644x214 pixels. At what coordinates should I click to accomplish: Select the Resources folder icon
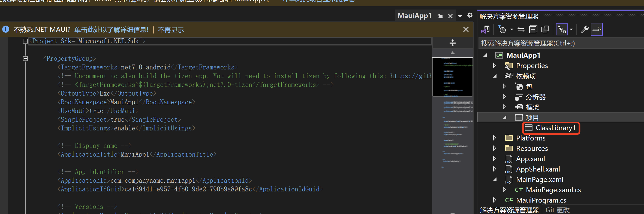pyautogui.click(x=509, y=148)
